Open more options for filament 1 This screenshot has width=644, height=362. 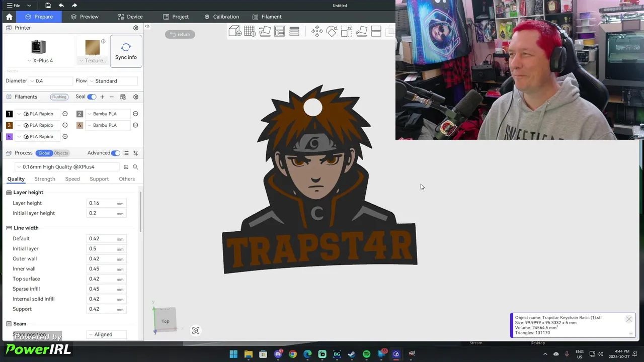coord(65,114)
